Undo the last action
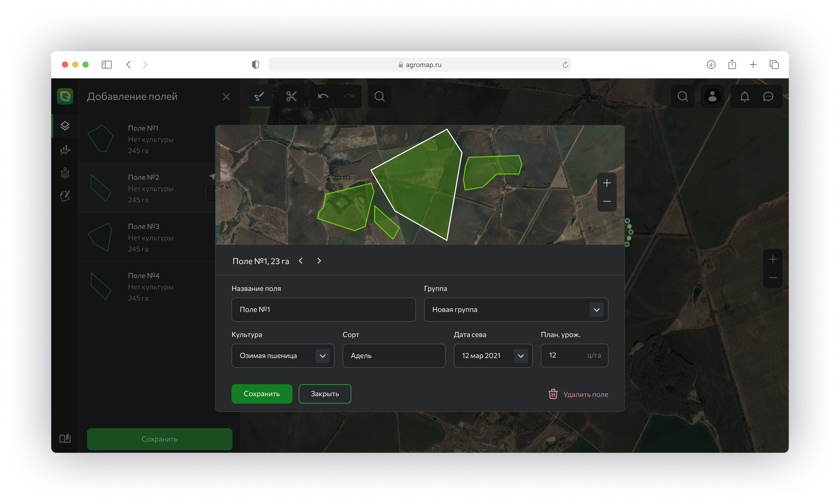Image resolution: width=840 pixels, height=504 pixels. point(323,97)
